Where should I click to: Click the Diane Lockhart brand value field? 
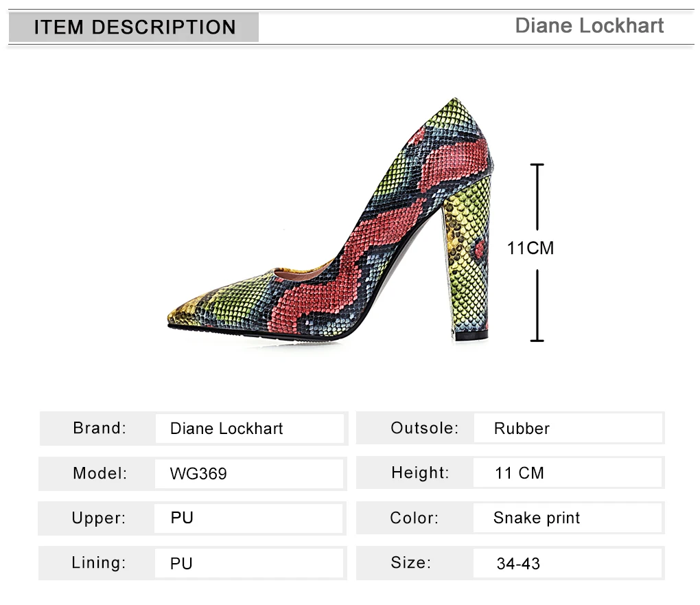[249, 429]
